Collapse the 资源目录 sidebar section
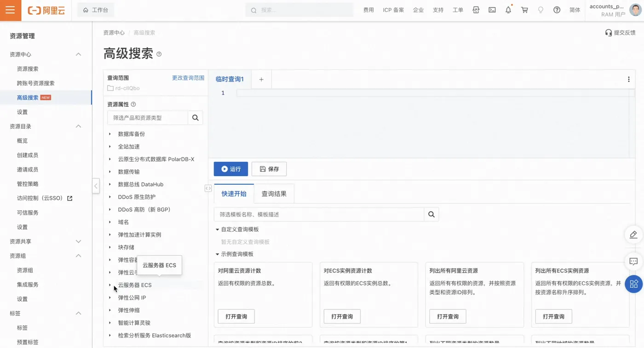This screenshot has width=644, height=348. point(78,126)
